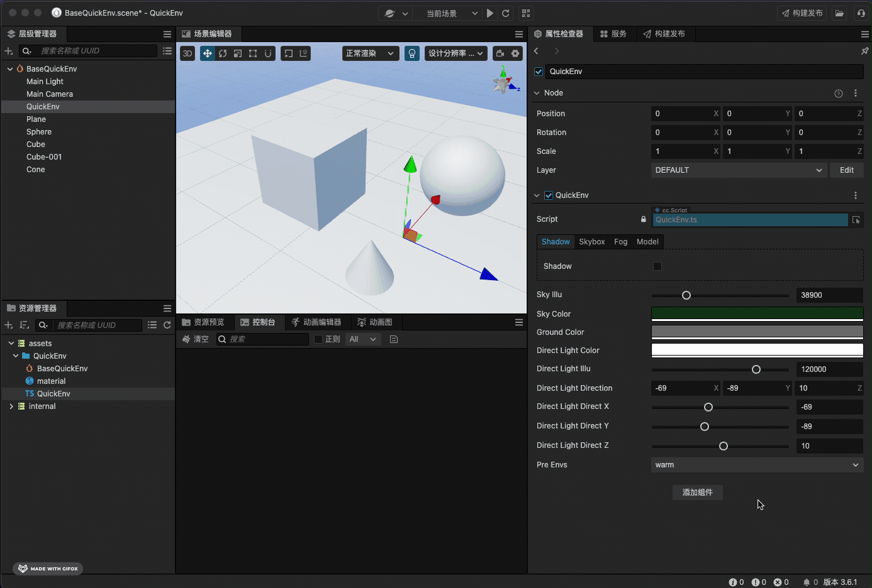Open scene gear settings in scene toolbar
Screen dimensions: 872x588
(x=516, y=53)
